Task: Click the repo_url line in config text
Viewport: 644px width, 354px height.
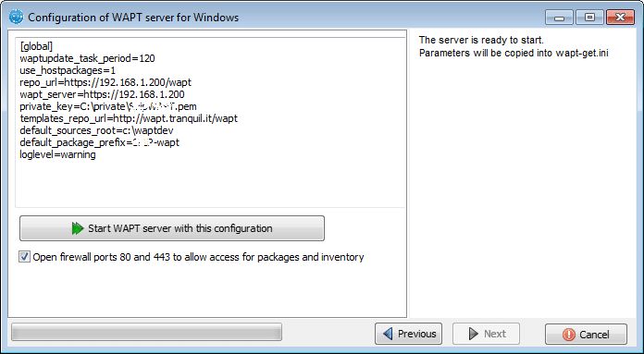Action: tap(105, 82)
